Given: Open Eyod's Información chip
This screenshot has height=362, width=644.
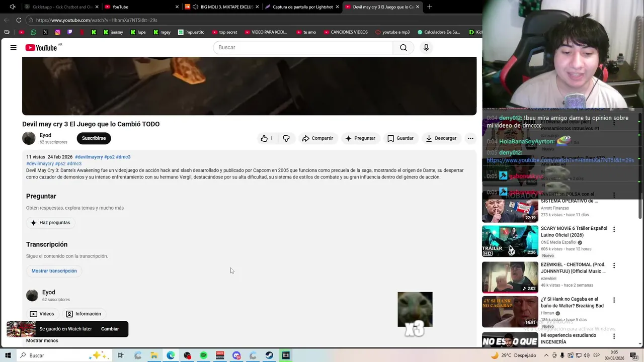Looking at the screenshot, I should tap(84, 314).
